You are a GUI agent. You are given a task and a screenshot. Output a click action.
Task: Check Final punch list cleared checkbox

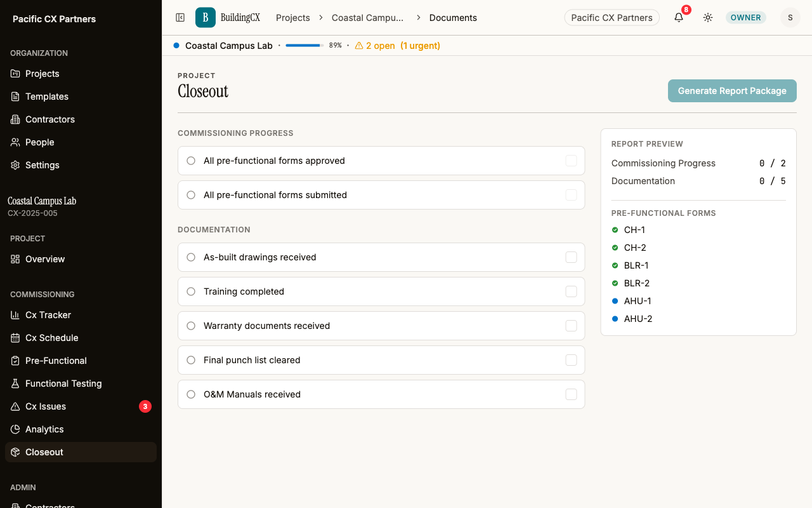click(571, 360)
